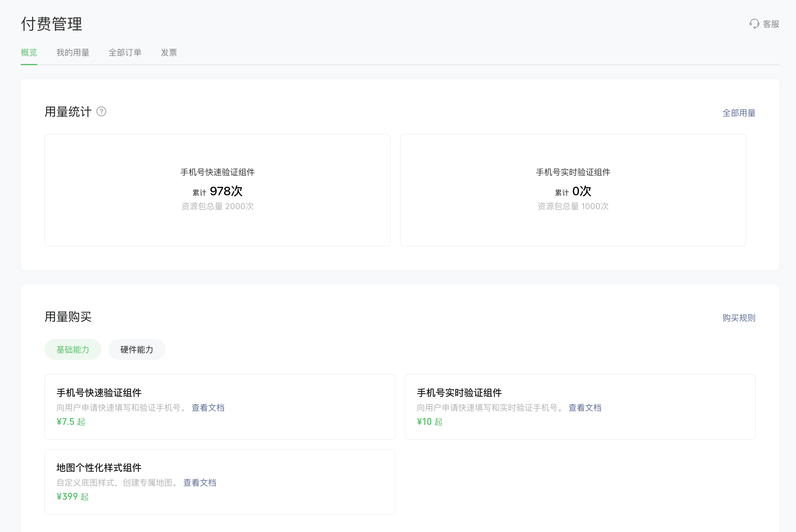Image resolution: width=796 pixels, height=532 pixels.
Task: Go to the 发票 tab
Action: pyautogui.click(x=169, y=53)
